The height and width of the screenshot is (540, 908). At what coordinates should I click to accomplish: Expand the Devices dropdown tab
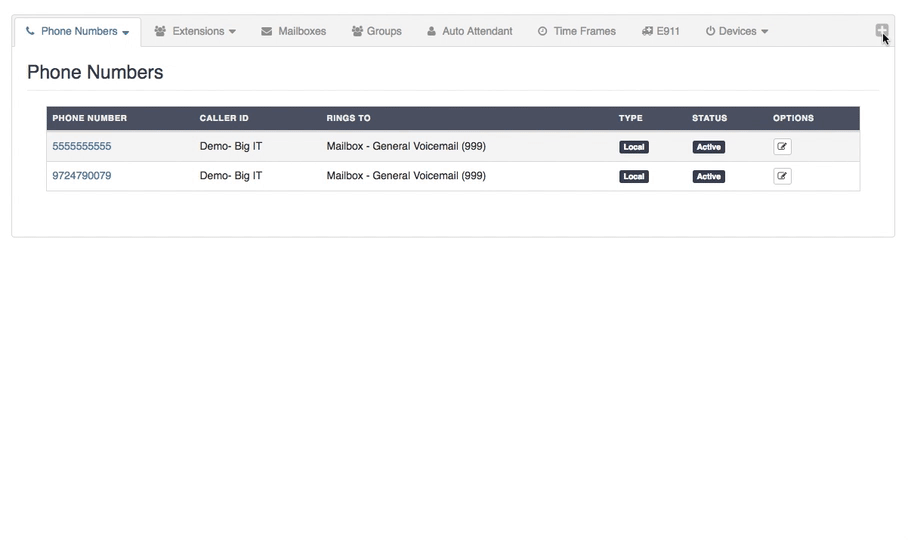click(737, 31)
